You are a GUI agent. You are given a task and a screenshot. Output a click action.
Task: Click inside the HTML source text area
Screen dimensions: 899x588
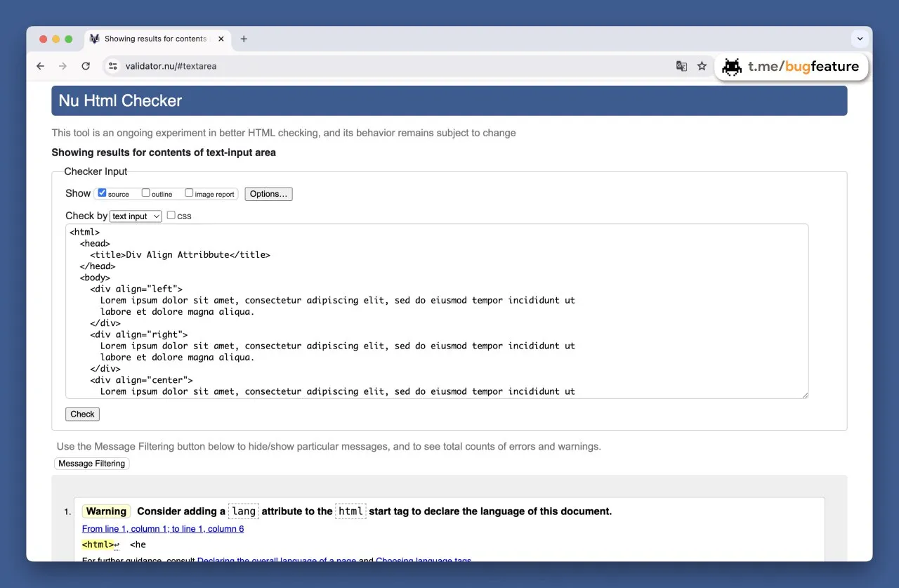(437, 311)
